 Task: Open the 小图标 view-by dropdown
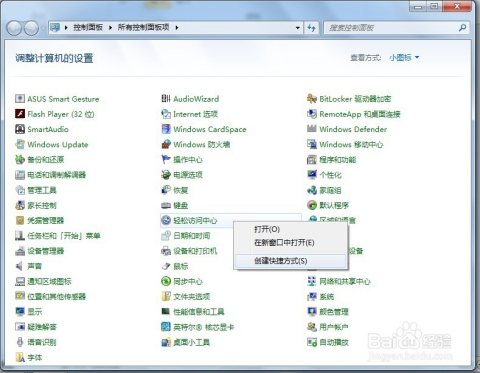404,58
